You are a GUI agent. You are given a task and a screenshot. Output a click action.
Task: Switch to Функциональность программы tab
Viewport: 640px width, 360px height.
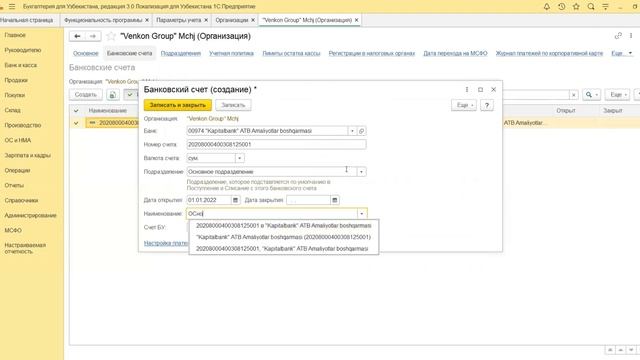[x=103, y=20]
